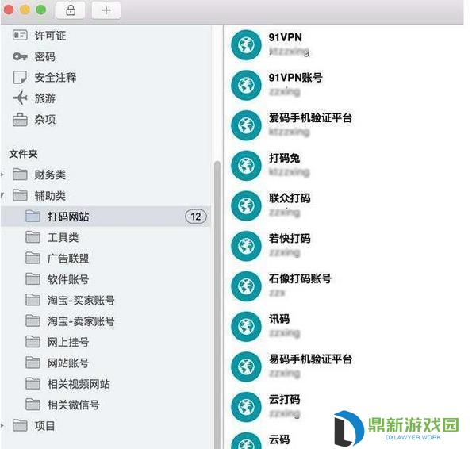
Task: Click the 相关微信号 folder icon
Action: pyautogui.click(x=33, y=405)
